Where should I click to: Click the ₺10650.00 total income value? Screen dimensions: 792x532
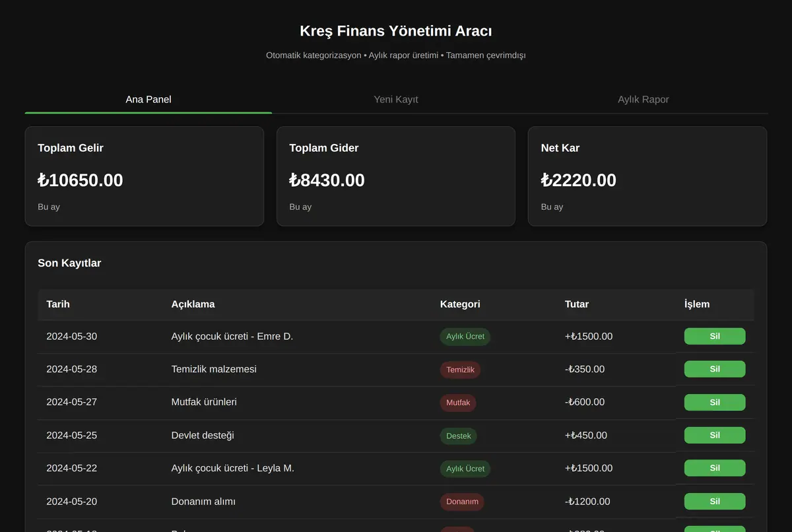81,180
